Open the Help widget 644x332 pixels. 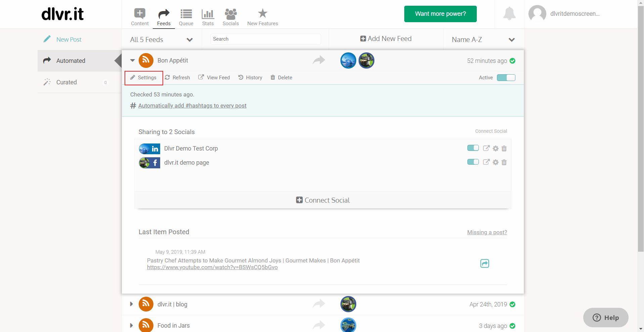click(x=606, y=318)
